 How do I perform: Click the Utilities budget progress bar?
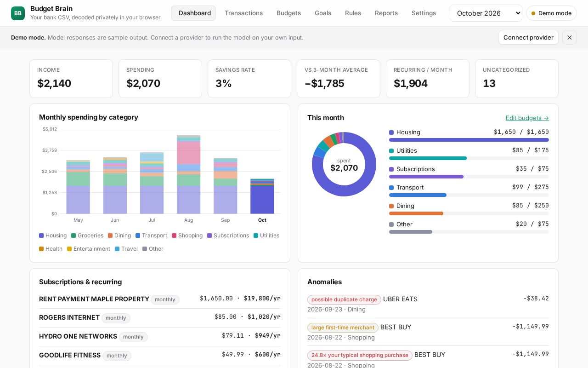(x=469, y=158)
